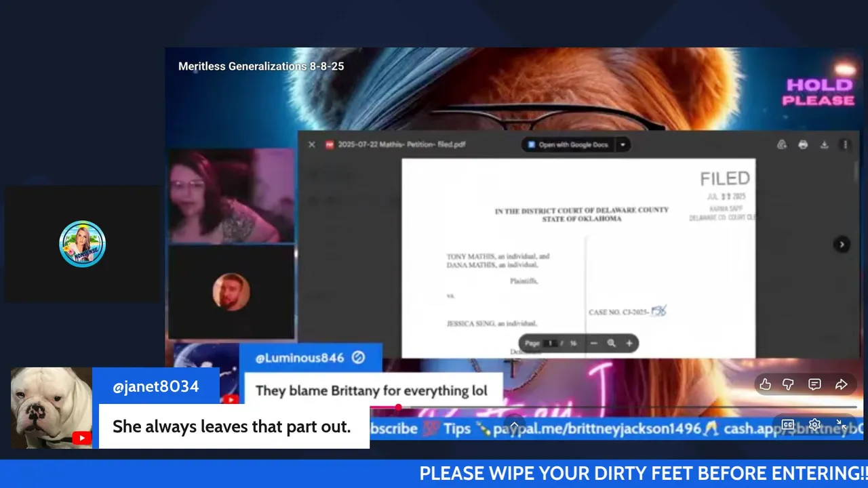Like the video with thumbs up
The width and height of the screenshot is (868, 488).
point(765,384)
